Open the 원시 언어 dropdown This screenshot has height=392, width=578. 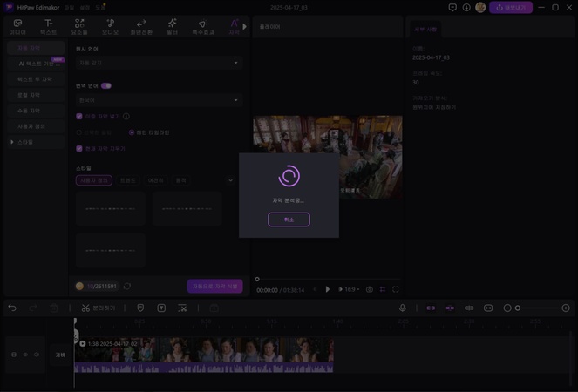click(158, 63)
